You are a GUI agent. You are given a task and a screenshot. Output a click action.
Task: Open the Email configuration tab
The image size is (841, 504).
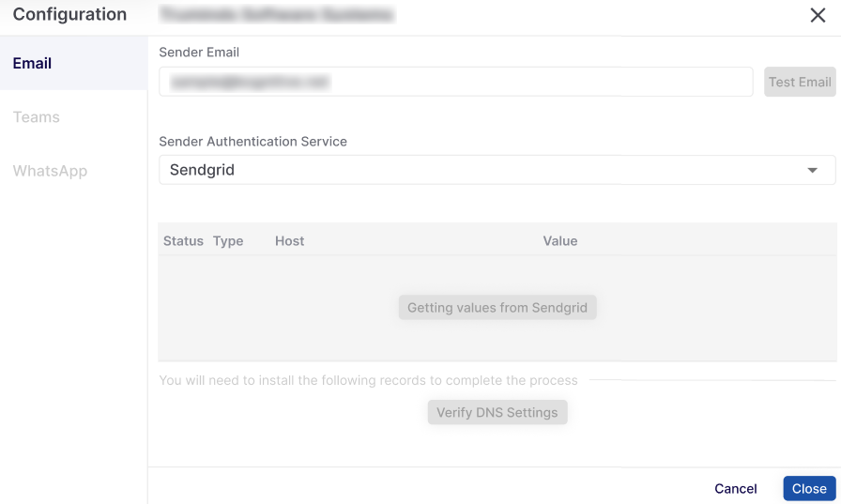(33, 64)
